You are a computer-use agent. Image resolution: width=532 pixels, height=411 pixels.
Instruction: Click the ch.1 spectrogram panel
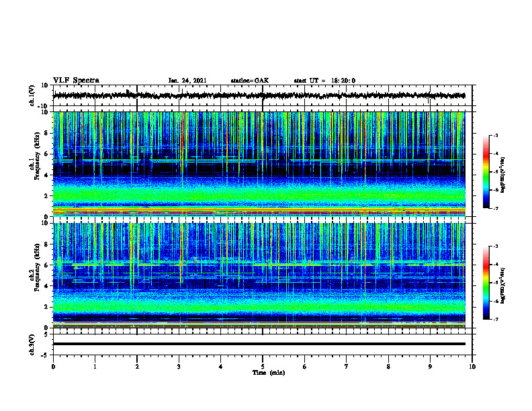[x=259, y=164]
